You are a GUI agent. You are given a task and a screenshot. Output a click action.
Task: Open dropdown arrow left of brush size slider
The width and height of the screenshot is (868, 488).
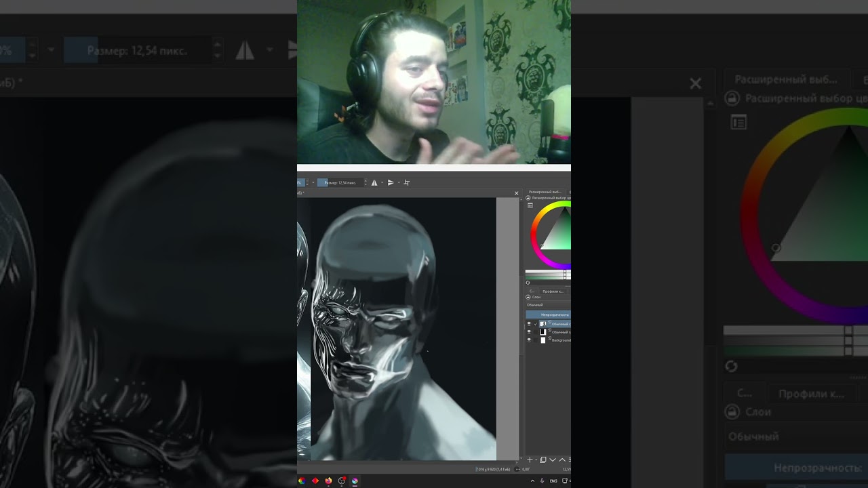[x=313, y=182]
